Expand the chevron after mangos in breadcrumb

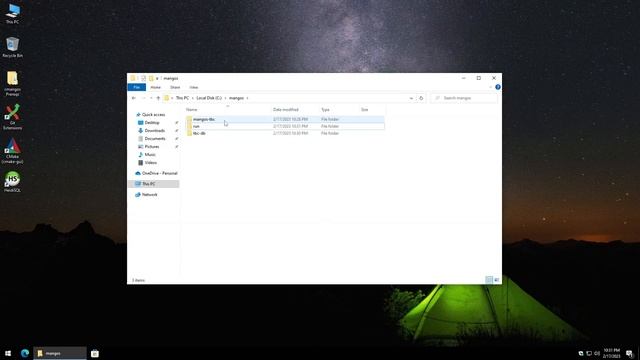point(247,98)
